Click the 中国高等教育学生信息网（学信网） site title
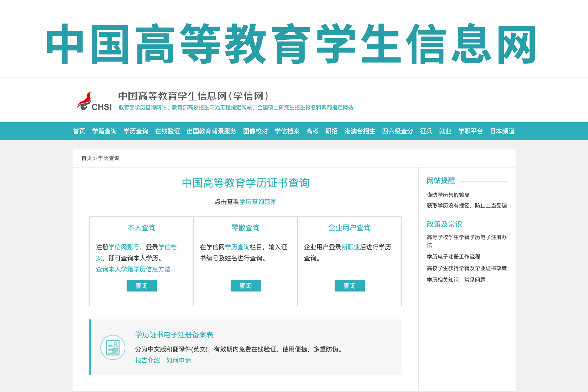Screen dimensions: 588x392 [x=194, y=96]
